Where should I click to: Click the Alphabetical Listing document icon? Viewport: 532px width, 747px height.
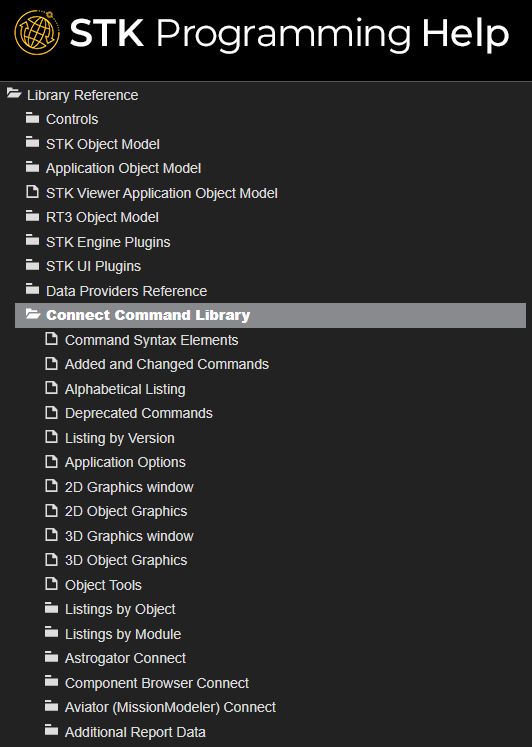coord(51,388)
